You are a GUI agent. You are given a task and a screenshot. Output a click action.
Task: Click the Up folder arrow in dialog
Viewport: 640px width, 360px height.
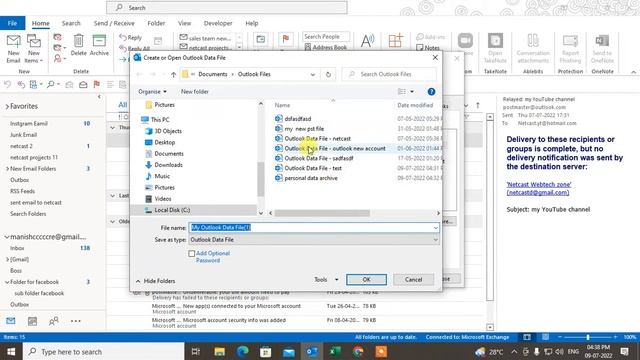(173, 74)
